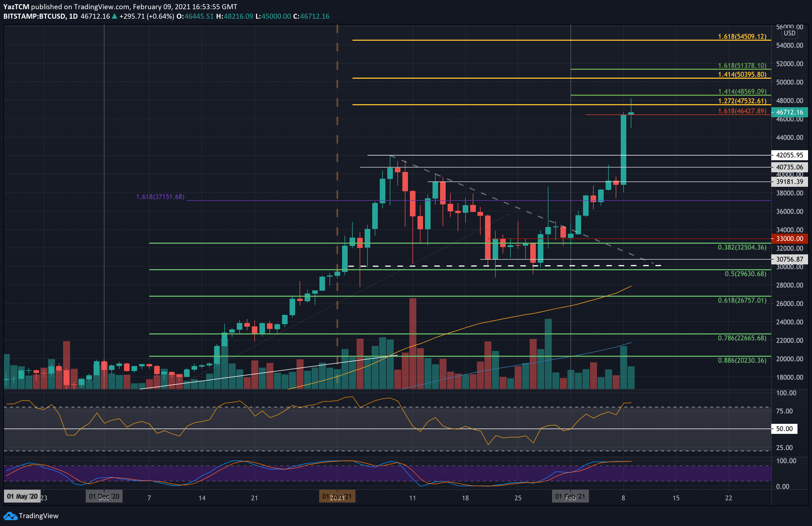Click the Low value L:45000.00 in header
Screen dimensions: 812x526
(273, 16)
